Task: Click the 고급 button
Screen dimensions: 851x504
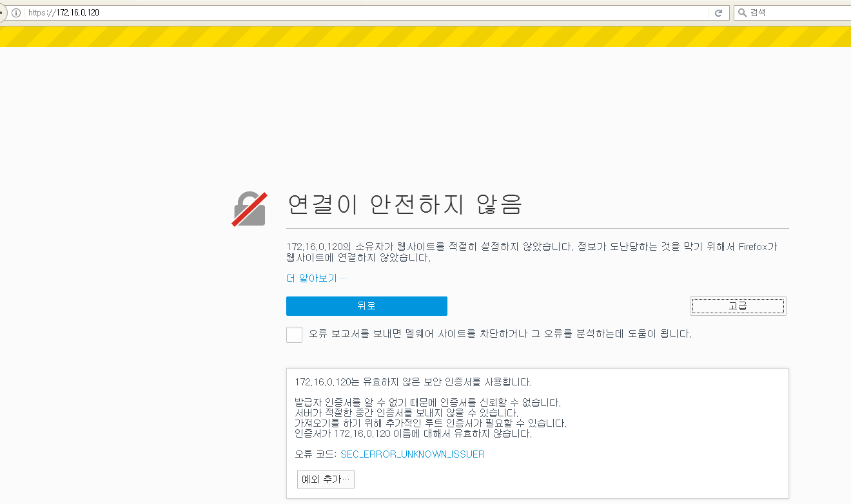Action: point(738,306)
